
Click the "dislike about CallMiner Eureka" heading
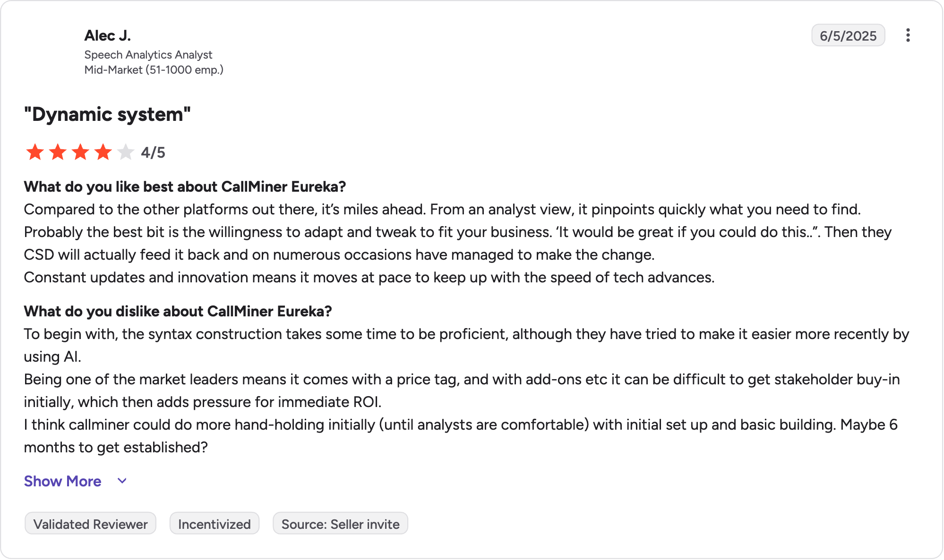tap(178, 311)
